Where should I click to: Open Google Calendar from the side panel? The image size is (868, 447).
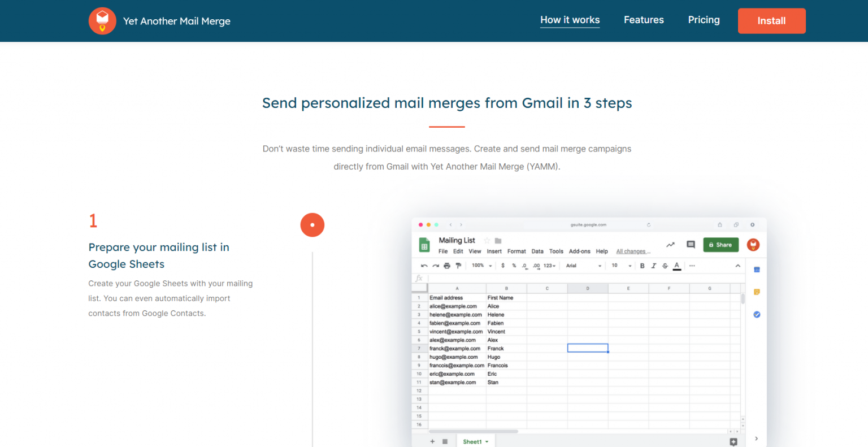(x=756, y=270)
